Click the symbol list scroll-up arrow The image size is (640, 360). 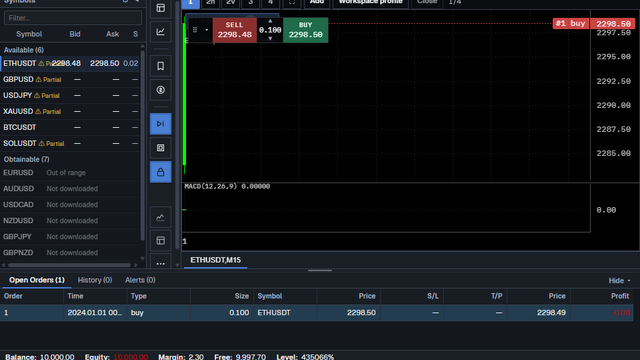tap(142, 47)
